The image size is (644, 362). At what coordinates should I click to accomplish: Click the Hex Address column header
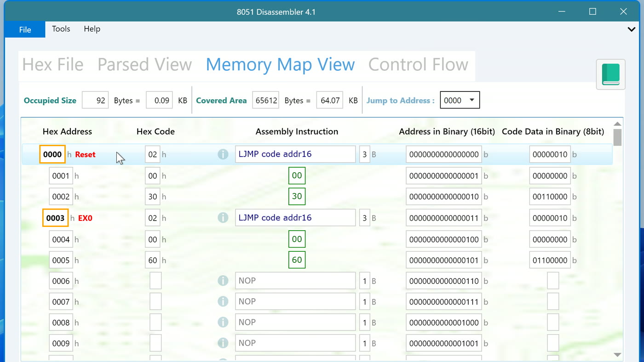[67, 131]
